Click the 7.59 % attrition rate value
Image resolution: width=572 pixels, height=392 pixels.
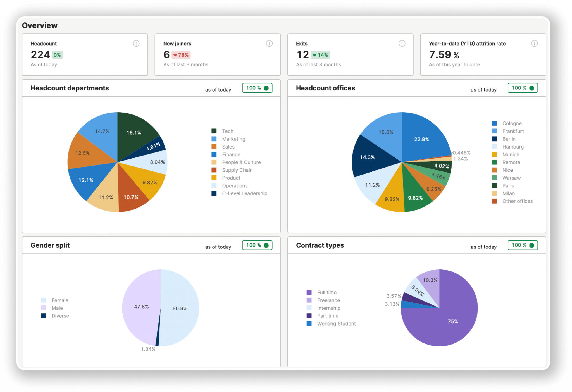[444, 55]
